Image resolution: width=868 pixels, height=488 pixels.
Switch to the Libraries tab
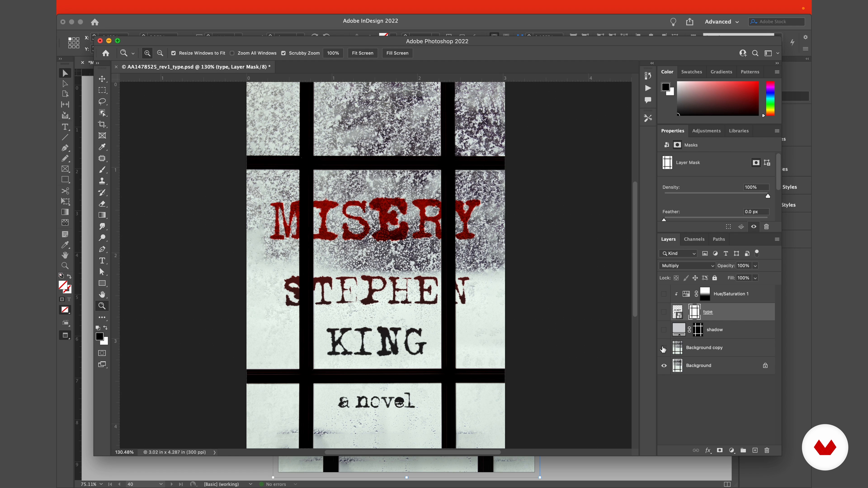(x=739, y=131)
